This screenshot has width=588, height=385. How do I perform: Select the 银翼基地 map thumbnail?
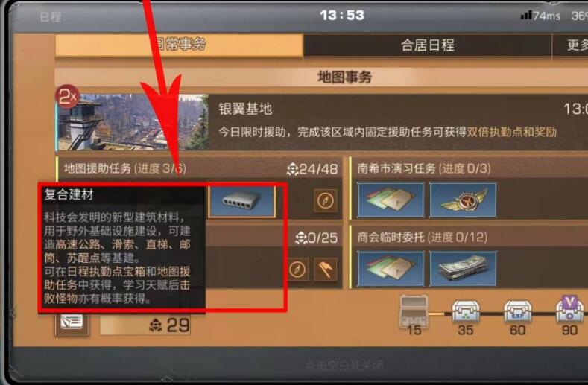click(x=133, y=122)
